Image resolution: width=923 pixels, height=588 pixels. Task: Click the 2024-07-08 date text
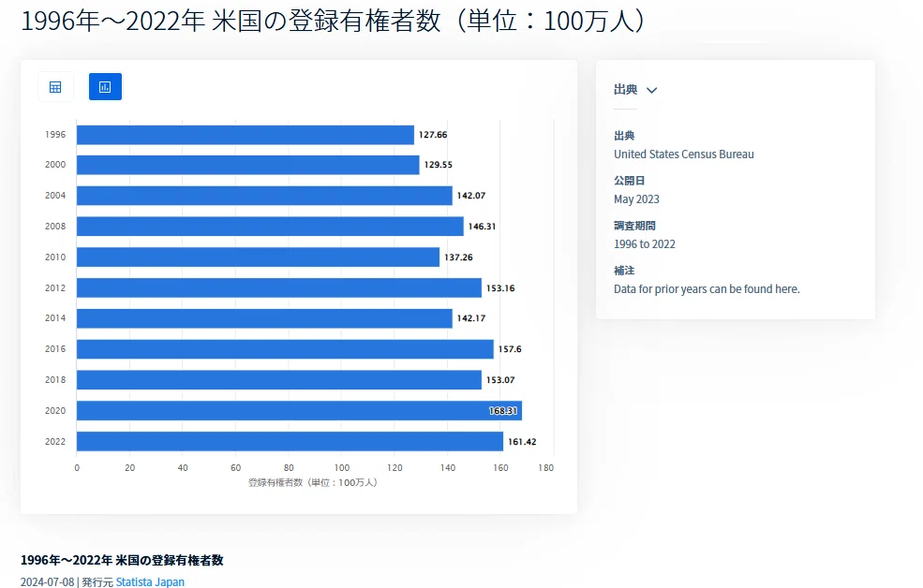47,581
